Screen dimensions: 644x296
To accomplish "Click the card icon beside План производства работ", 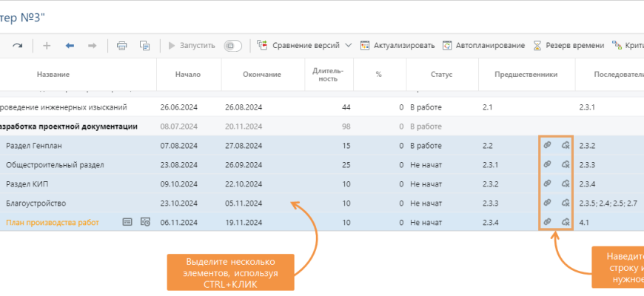I will 127,221.
